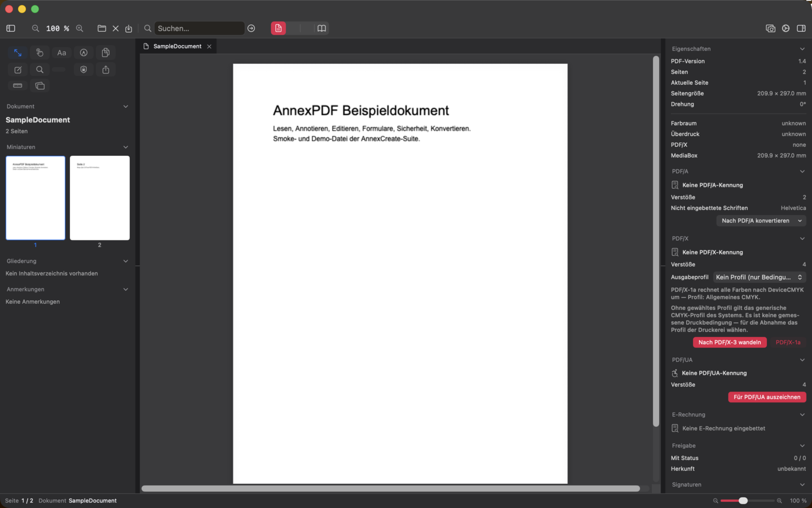The image size is (812, 508).
Task: Toggle the right inspector panel icon
Action: [x=801, y=28]
